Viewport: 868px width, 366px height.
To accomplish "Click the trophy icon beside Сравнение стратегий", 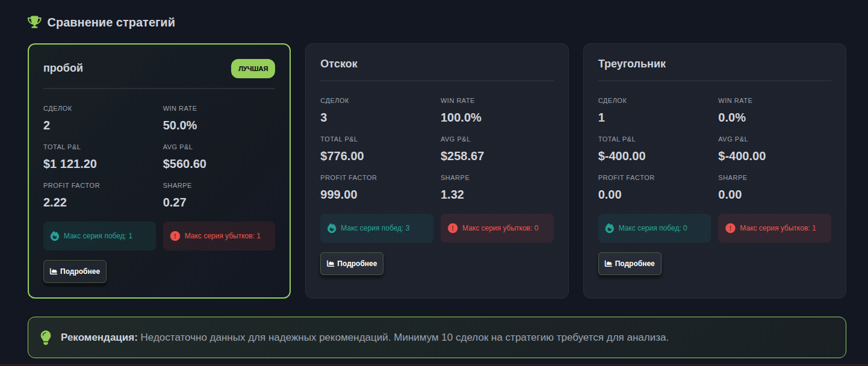I will click(x=34, y=22).
